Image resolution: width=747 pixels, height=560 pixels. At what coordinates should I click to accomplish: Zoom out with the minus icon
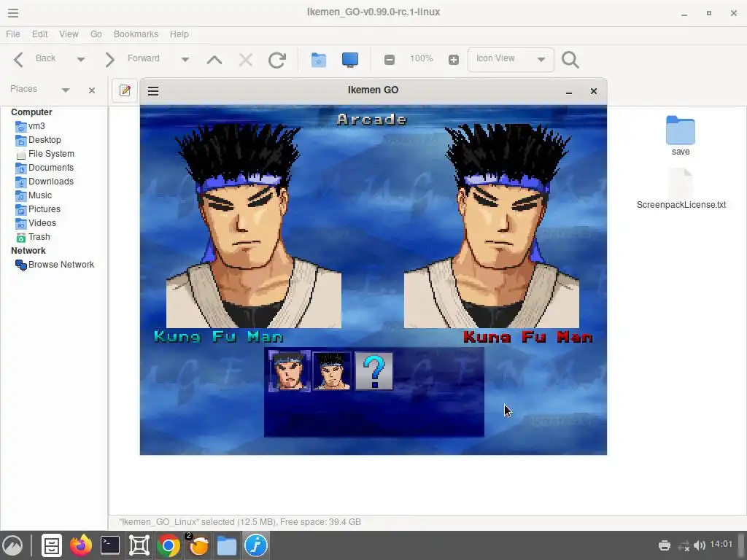(390, 60)
